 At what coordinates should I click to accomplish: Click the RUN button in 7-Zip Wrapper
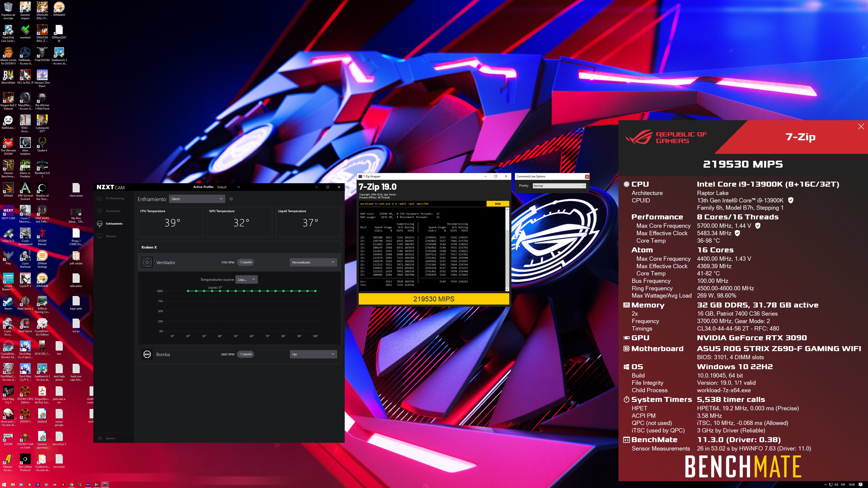click(x=498, y=204)
